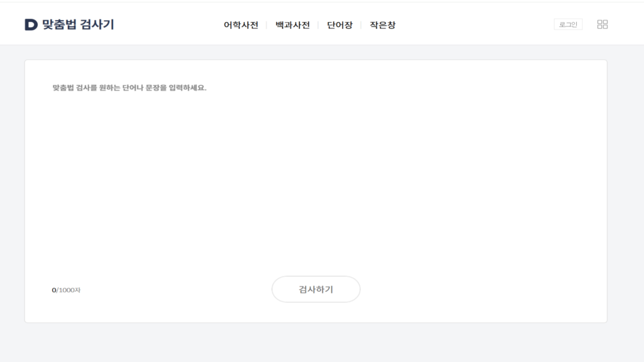Click the 검사하기 button
Screen dimensions: 644x362
pyautogui.click(x=316, y=289)
